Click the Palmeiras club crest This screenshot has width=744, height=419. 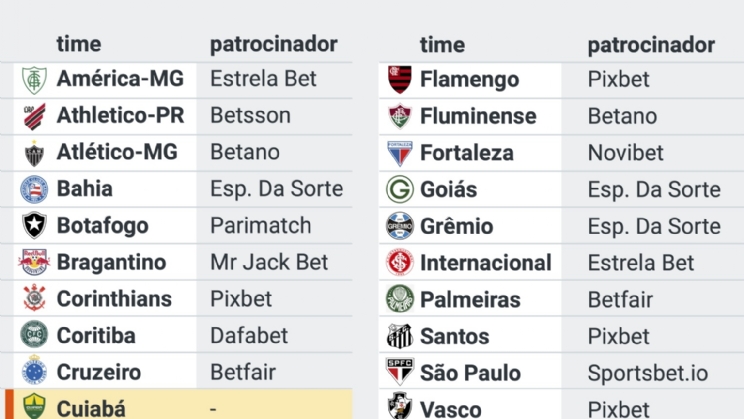[400, 299]
